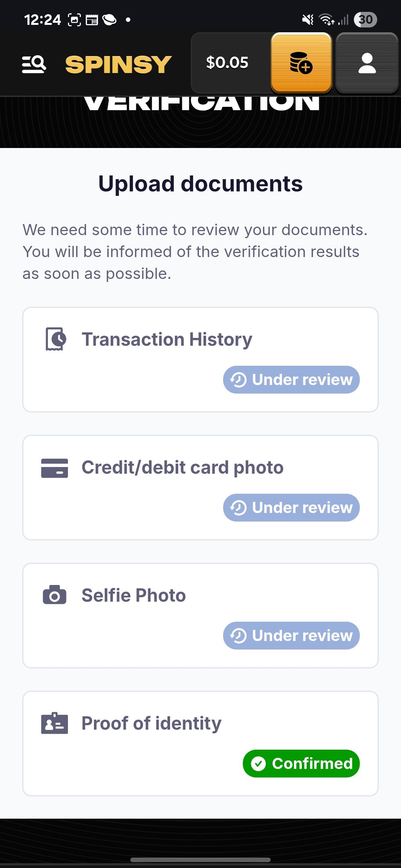Tap the Selfie Photo camera icon

(55, 595)
